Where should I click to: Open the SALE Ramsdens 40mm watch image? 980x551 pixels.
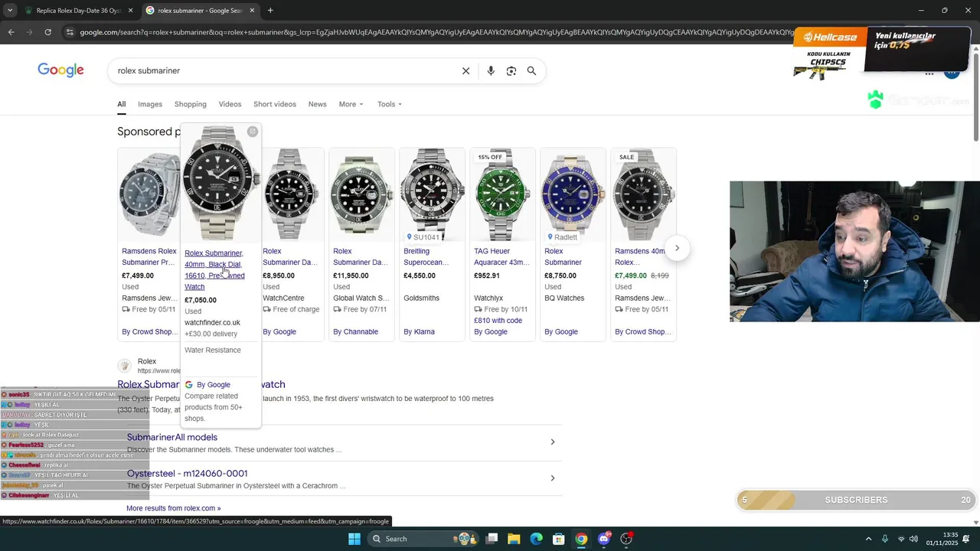click(x=643, y=195)
